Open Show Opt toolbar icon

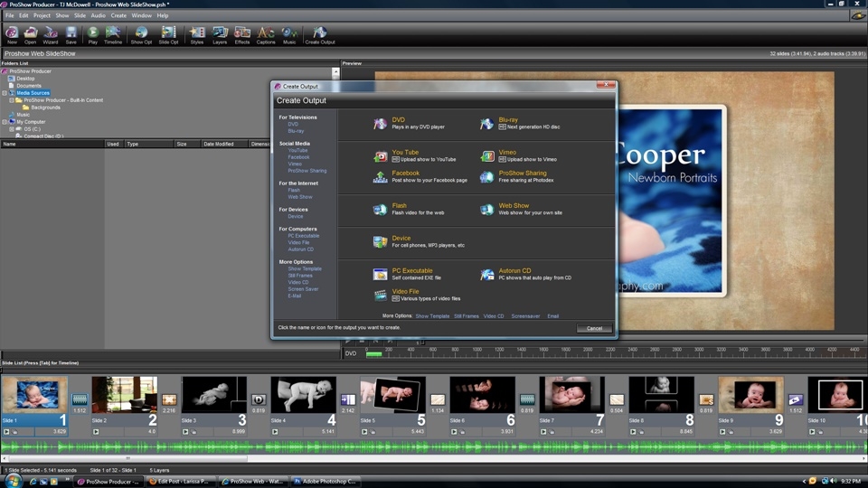(141, 34)
